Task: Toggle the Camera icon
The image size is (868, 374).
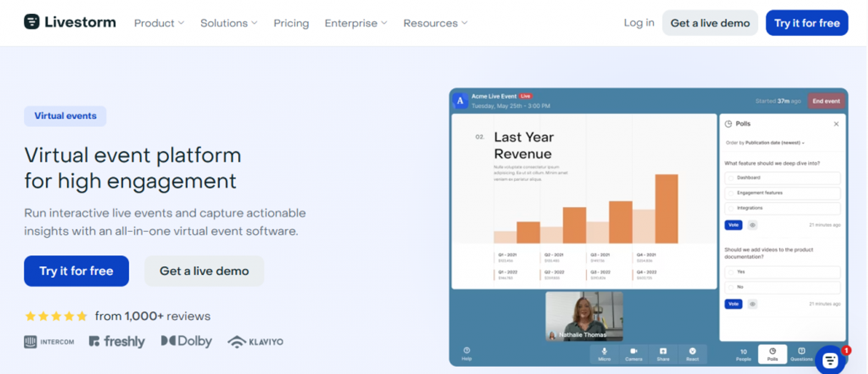Action: tap(633, 354)
